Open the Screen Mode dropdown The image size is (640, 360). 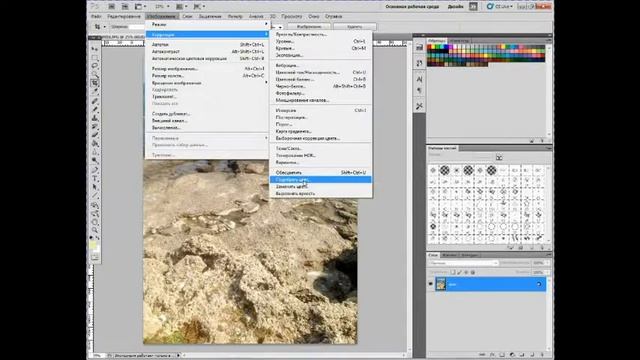tap(199, 7)
